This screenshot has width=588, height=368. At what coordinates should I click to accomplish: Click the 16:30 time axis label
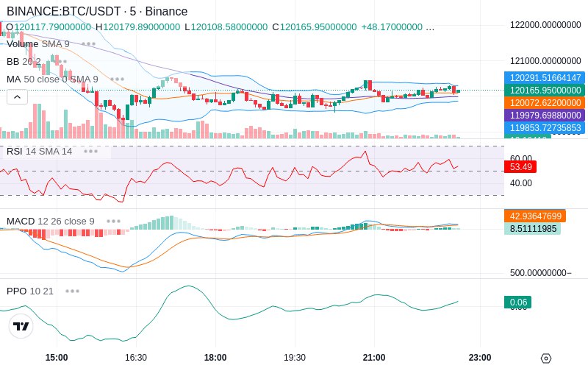tap(136, 358)
